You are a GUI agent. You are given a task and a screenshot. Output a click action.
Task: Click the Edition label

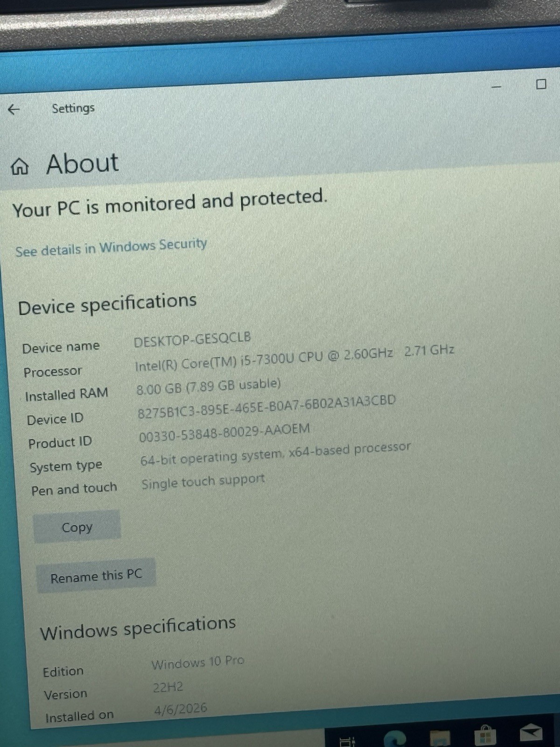pyautogui.click(x=63, y=671)
